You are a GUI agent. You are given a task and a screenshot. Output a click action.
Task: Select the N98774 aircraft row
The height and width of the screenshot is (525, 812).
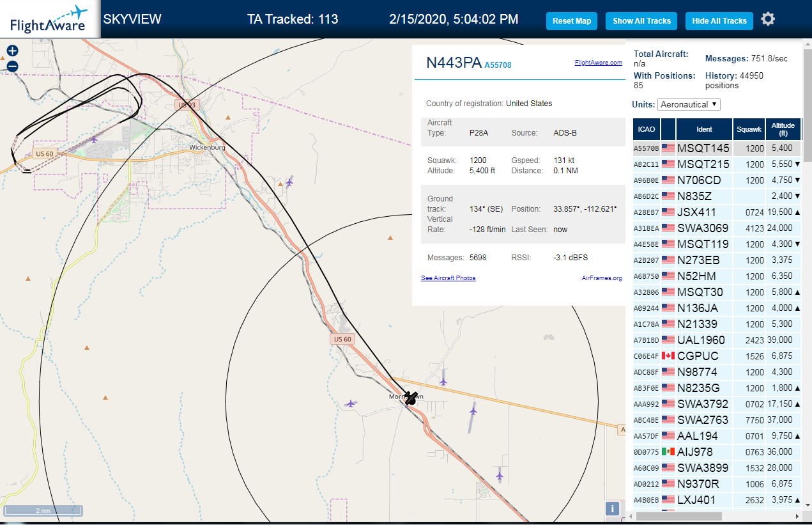point(716,372)
